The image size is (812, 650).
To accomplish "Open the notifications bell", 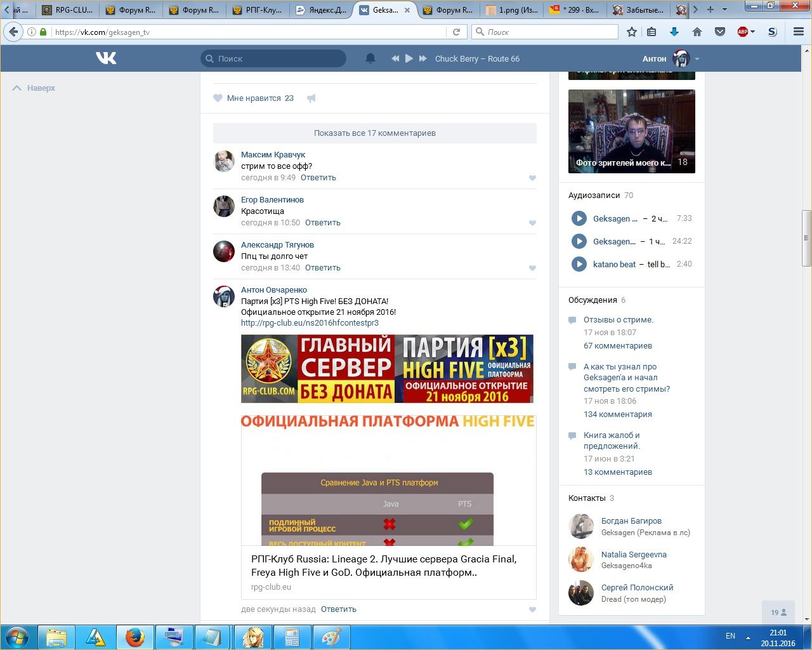I will pos(370,58).
